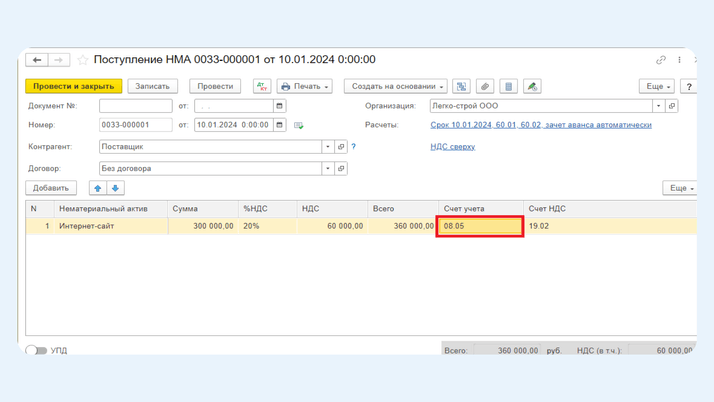Select the Счет учета cell 08.05

pyautogui.click(x=479, y=226)
